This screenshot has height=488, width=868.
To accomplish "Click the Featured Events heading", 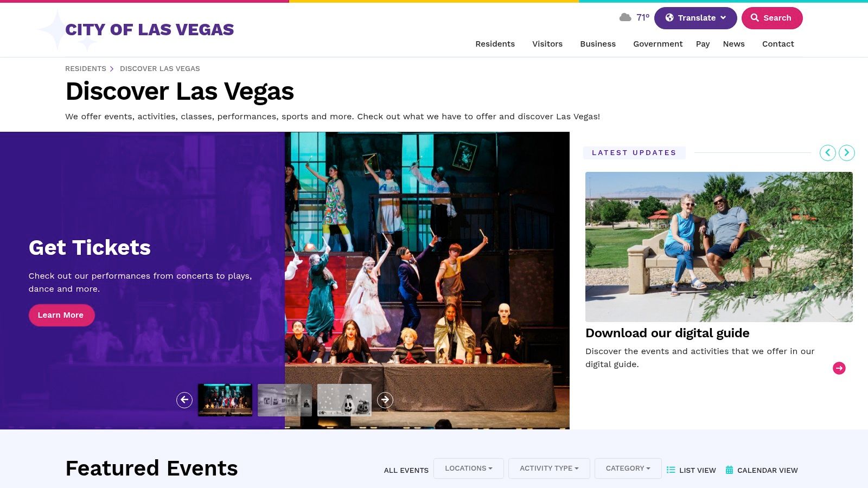I will (x=152, y=468).
